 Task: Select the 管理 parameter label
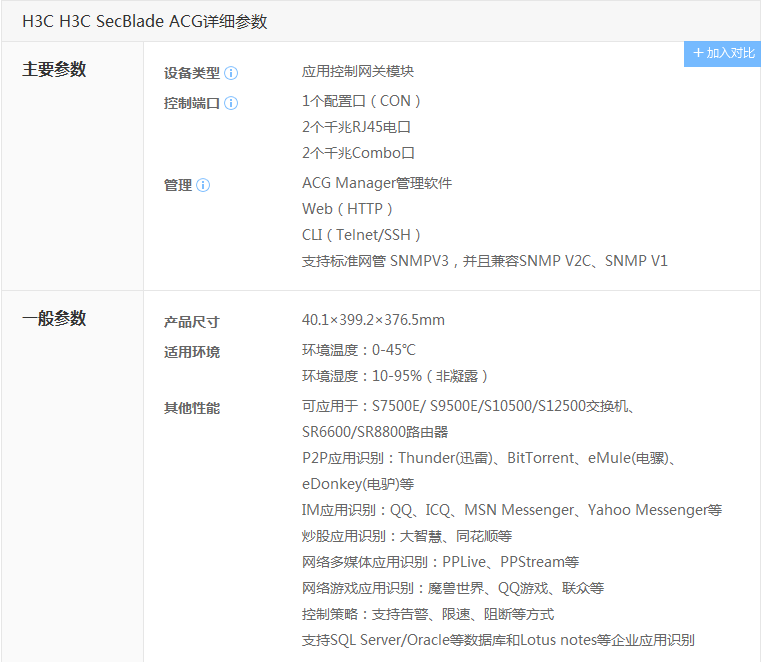pos(178,185)
